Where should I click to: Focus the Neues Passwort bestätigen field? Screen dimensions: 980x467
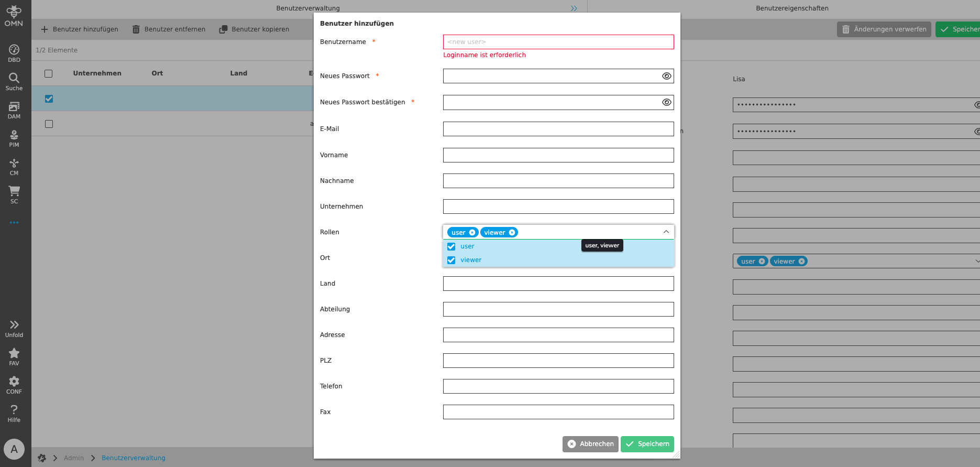coord(558,102)
